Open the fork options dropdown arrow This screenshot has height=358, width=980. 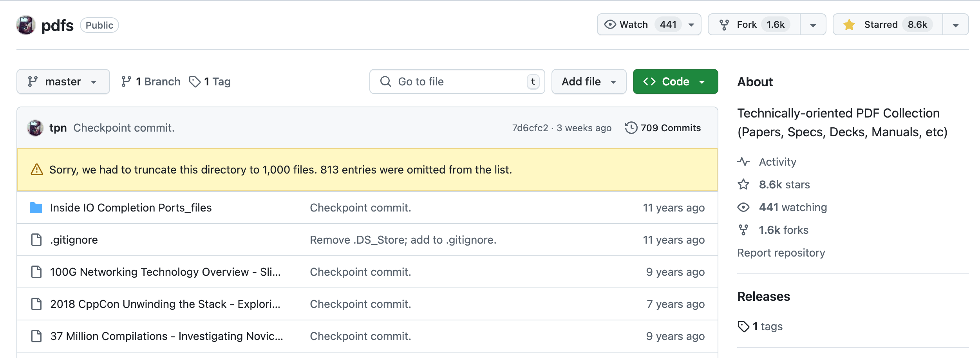(x=813, y=25)
